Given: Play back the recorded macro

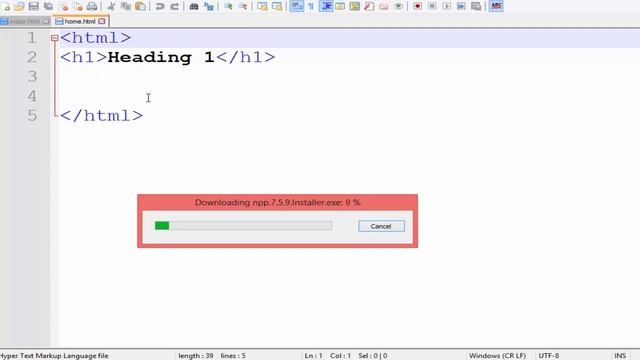Looking at the screenshot, I should pyautogui.click(x=447, y=6).
